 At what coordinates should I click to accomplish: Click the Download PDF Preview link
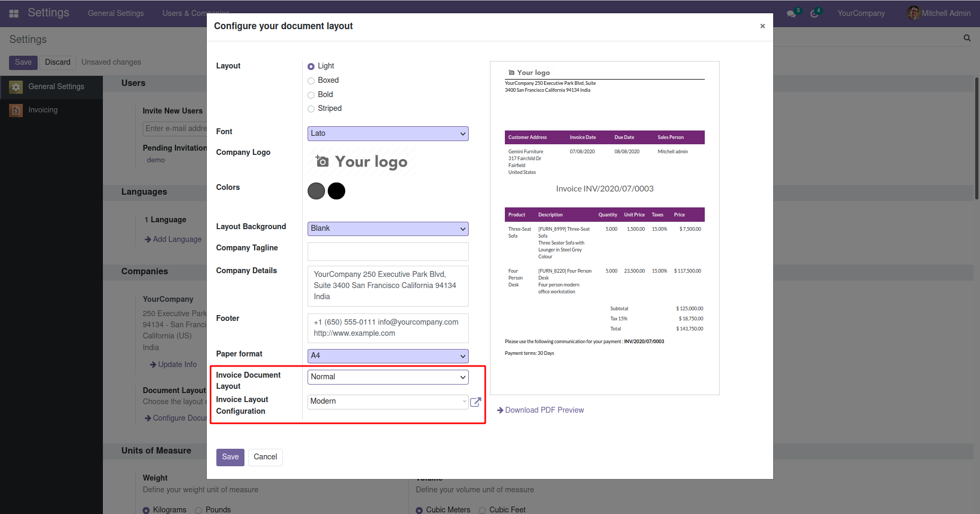click(544, 410)
